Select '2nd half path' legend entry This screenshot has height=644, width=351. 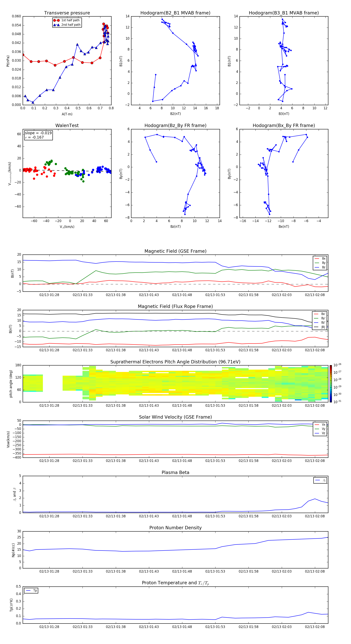[x=67, y=25]
